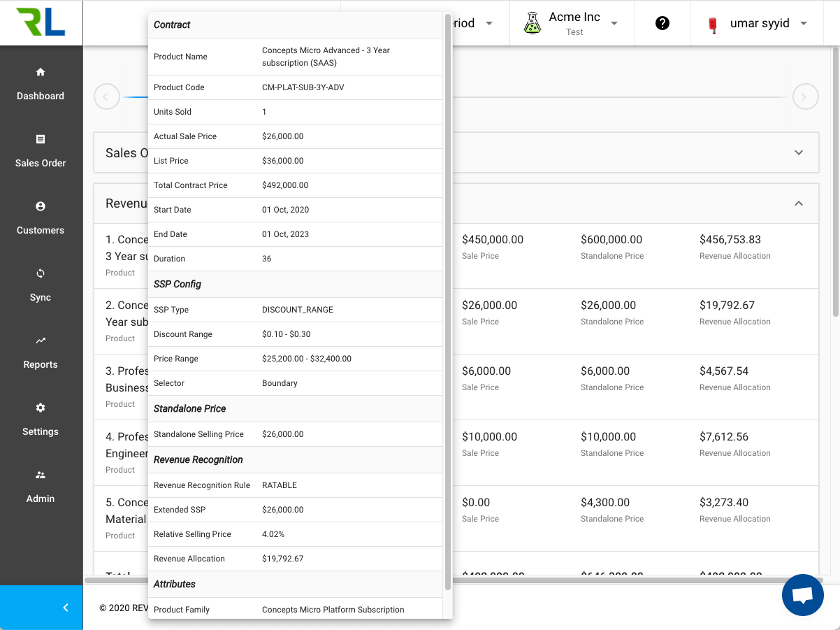Select Customers menu label
Screen dimensions: 840x630
(41, 230)
